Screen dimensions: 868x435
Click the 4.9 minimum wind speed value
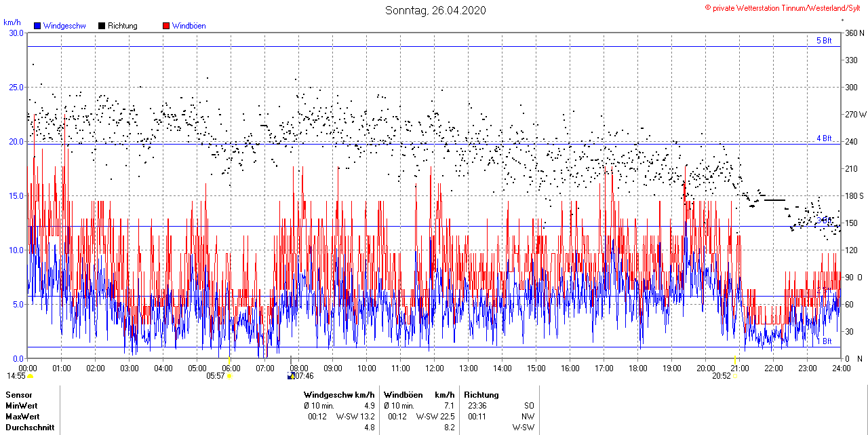click(369, 406)
